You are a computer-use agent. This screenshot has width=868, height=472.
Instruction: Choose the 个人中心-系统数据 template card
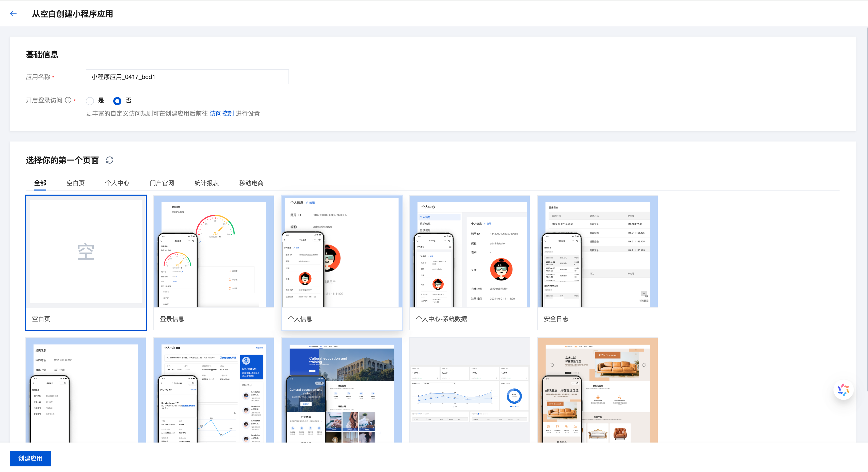coord(470,263)
